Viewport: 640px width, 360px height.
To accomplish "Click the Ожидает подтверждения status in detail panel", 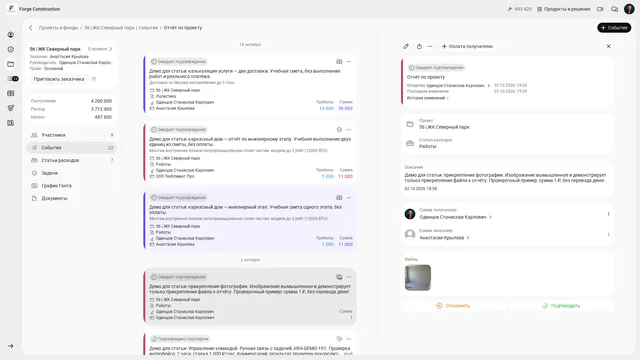I will click(x=436, y=68).
